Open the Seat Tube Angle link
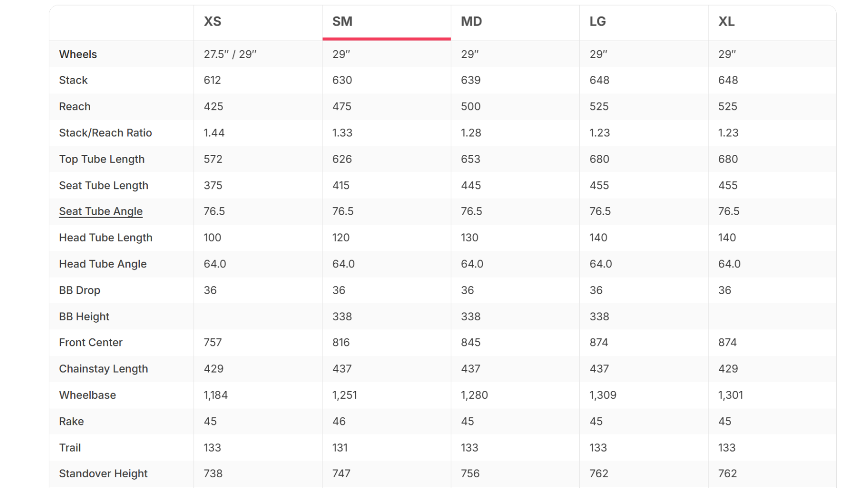 pyautogui.click(x=100, y=211)
